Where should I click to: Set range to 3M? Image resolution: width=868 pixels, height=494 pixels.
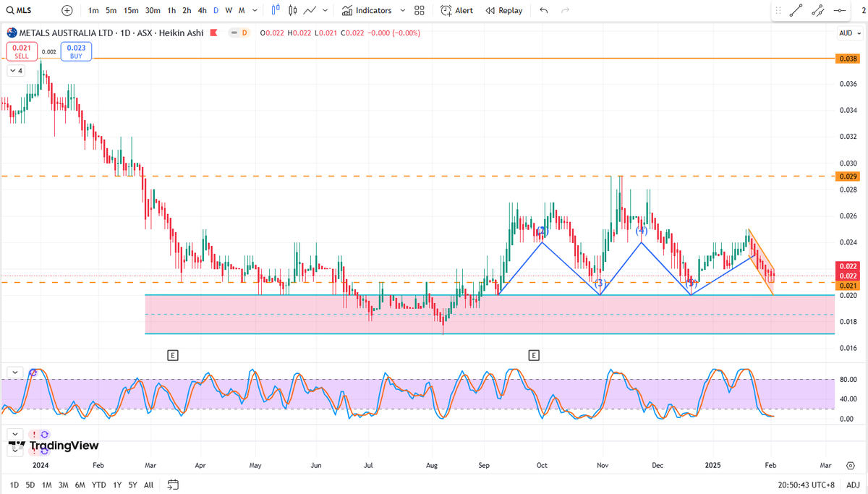64,485
